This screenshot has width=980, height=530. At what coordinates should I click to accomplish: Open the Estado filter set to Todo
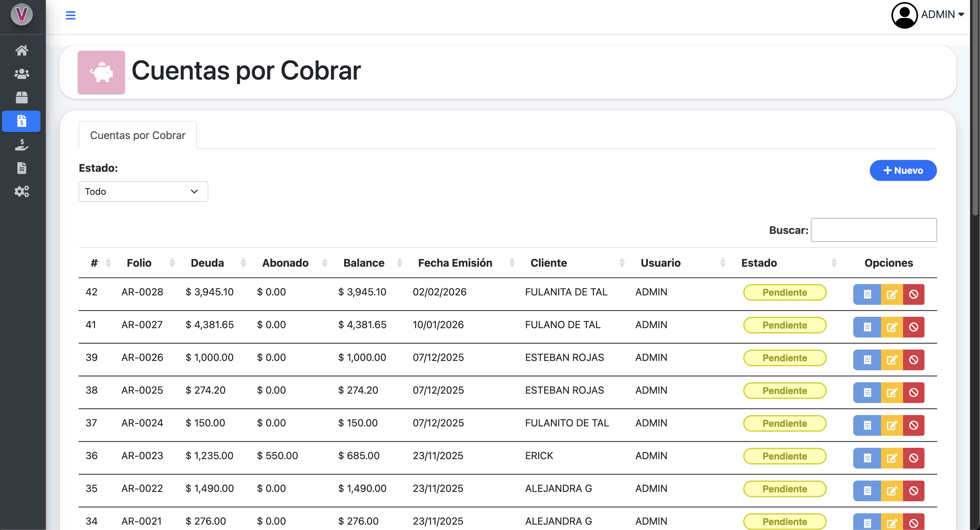coord(143,191)
